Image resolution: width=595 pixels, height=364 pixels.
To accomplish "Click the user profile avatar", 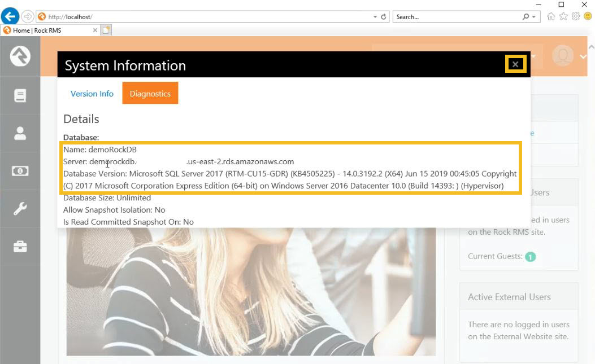I will 563,56.
